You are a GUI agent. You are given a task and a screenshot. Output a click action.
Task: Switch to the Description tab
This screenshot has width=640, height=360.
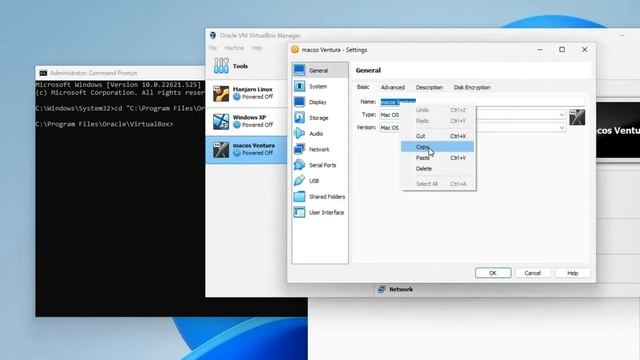429,87
